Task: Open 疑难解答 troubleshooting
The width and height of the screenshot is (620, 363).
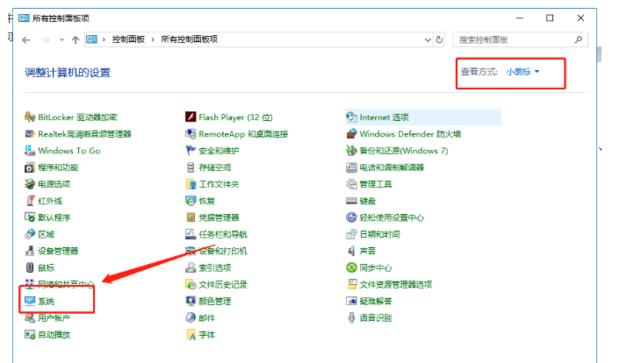Action: coord(369,301)
